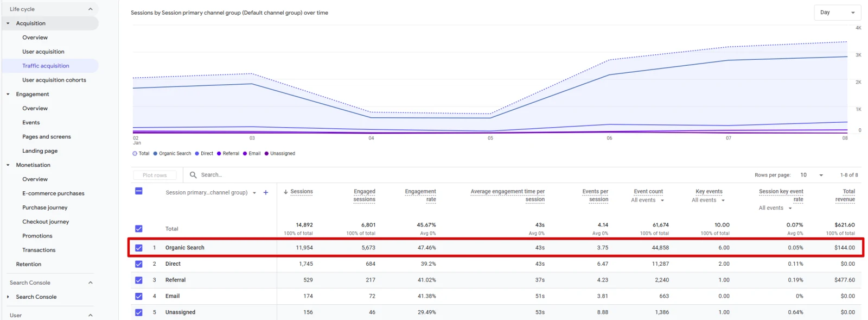The height and width of the screenshot is (320, 868).
Task: Open Transactions report
Action: 39,250
